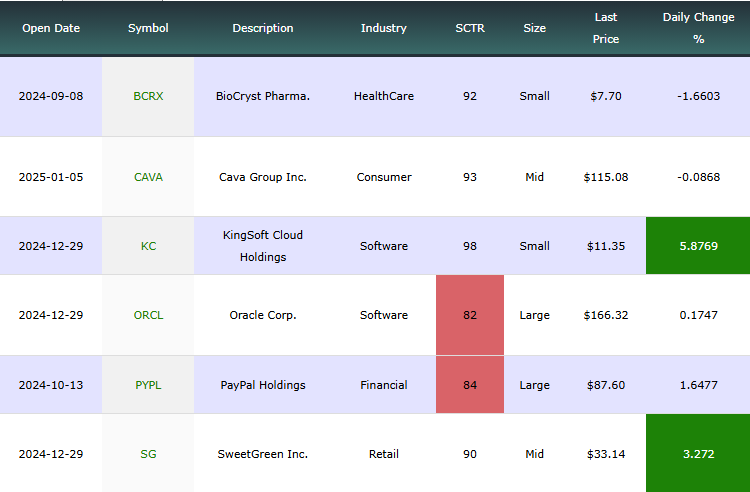Select the 2024-09-08 open date cell
Screen dimensions: 750x492
pyautogui.click(x=51, y=96)
